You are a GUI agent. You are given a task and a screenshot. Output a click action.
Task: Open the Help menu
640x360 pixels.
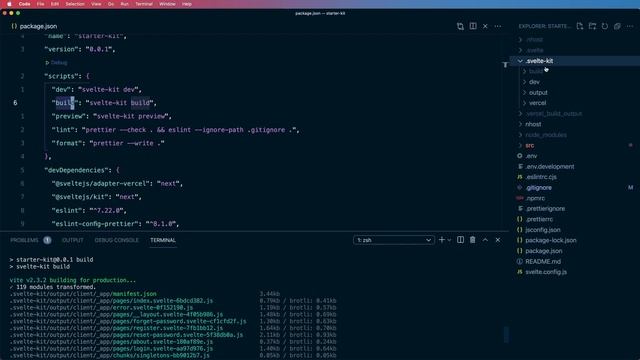187,4
